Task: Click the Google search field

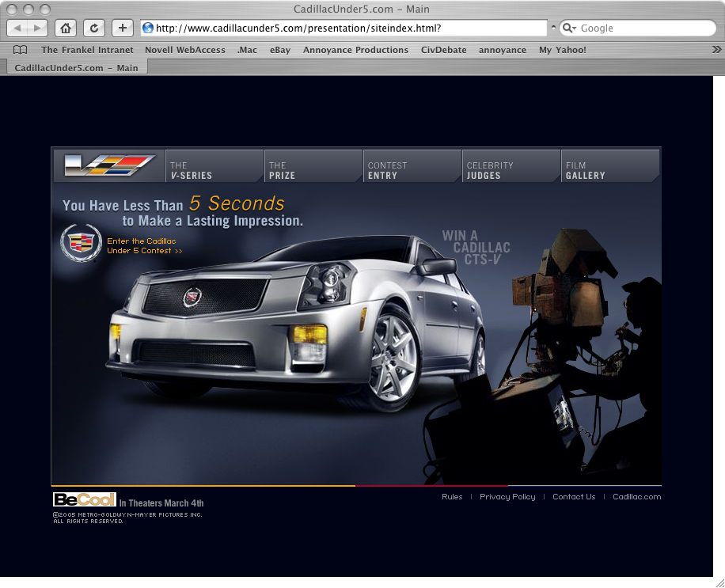Action: point(638,28)
